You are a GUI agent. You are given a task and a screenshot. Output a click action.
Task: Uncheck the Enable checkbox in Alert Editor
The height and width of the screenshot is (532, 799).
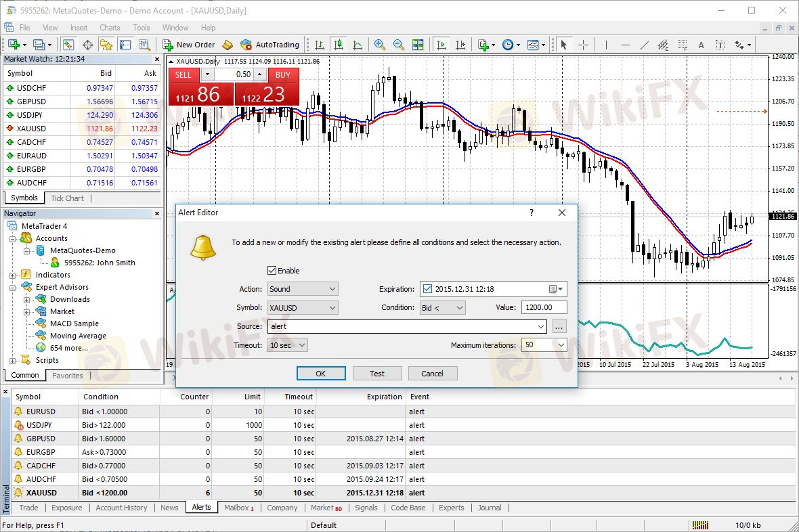(x=272, y=271)
